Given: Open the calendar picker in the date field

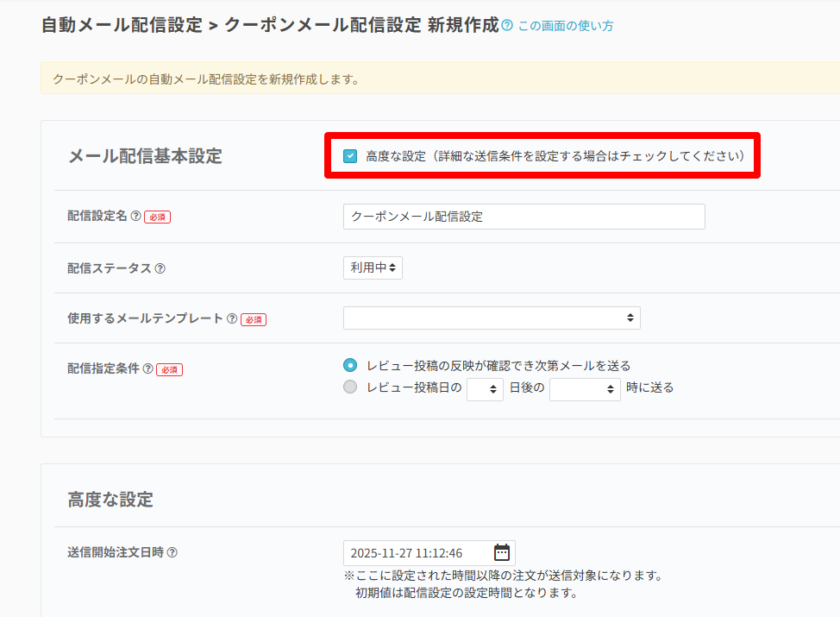Looking at the screenshot, I should 501,553.
